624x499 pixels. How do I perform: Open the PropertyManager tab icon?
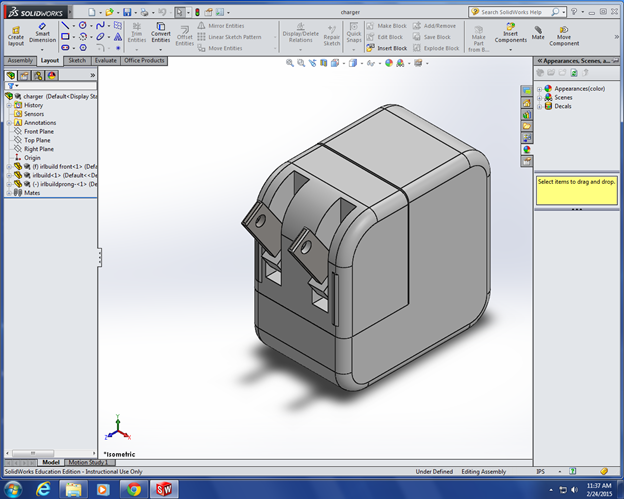coord(24,76)
